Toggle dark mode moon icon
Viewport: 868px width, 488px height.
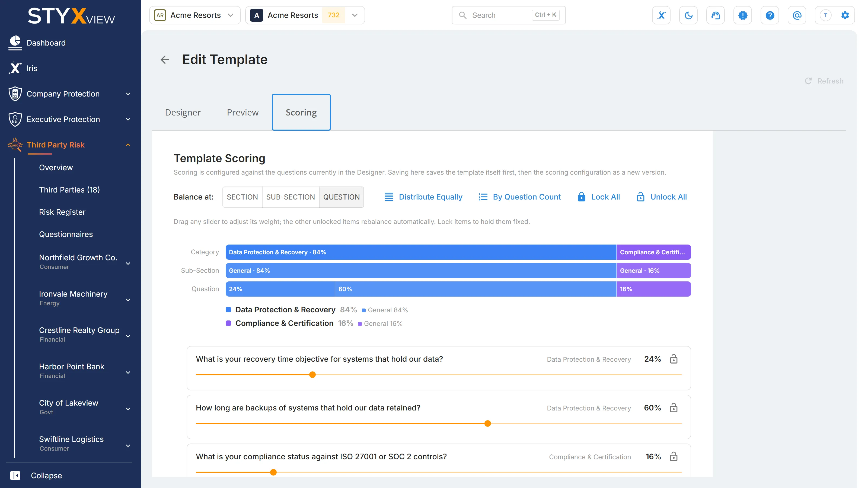tap(688, 15)
